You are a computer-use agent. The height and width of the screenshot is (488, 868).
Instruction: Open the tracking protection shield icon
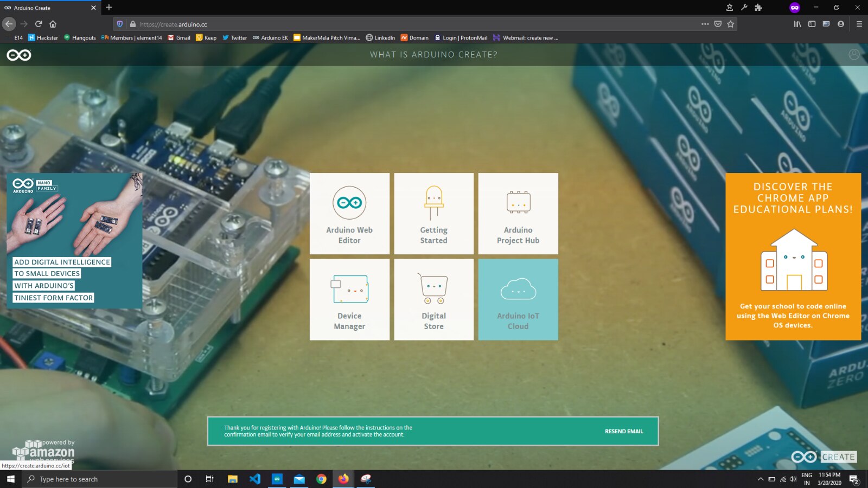click(120, 24)
